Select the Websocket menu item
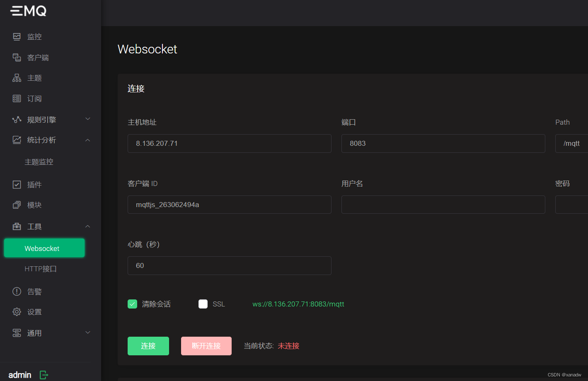 (x=44, y=248)
